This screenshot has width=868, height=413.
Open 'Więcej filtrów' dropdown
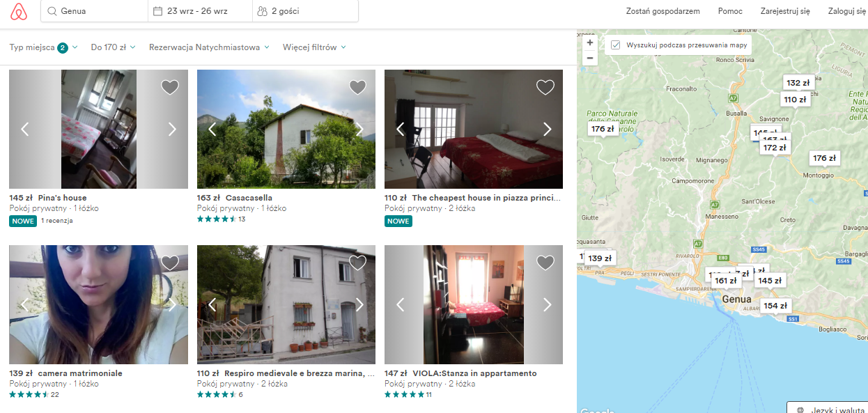click(x=314, y=47)
